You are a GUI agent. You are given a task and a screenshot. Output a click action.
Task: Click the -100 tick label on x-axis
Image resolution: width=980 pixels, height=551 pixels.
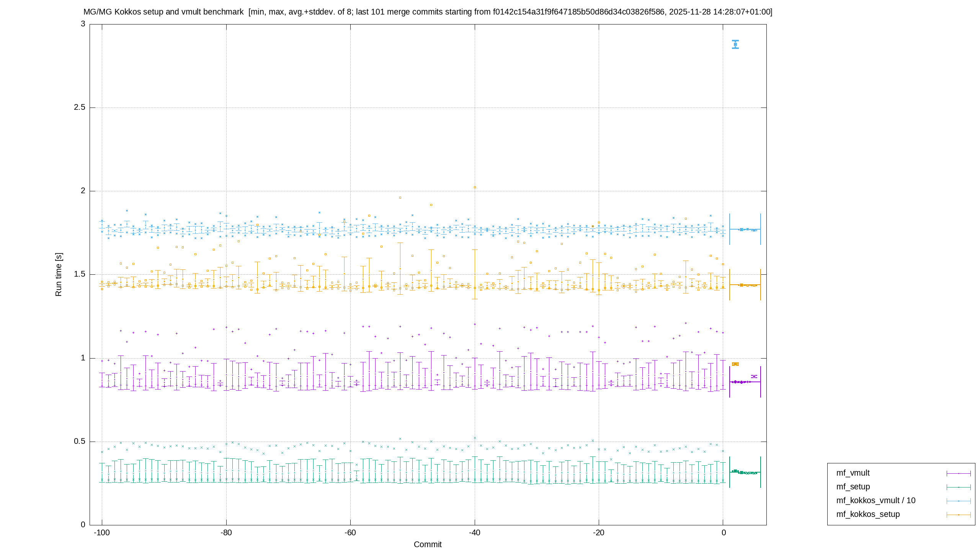(x=102, y=533)
